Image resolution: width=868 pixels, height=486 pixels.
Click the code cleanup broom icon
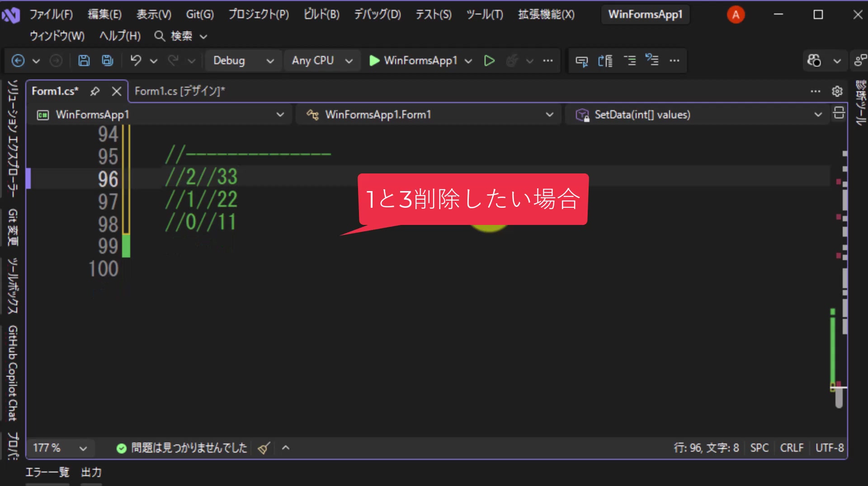264,448
